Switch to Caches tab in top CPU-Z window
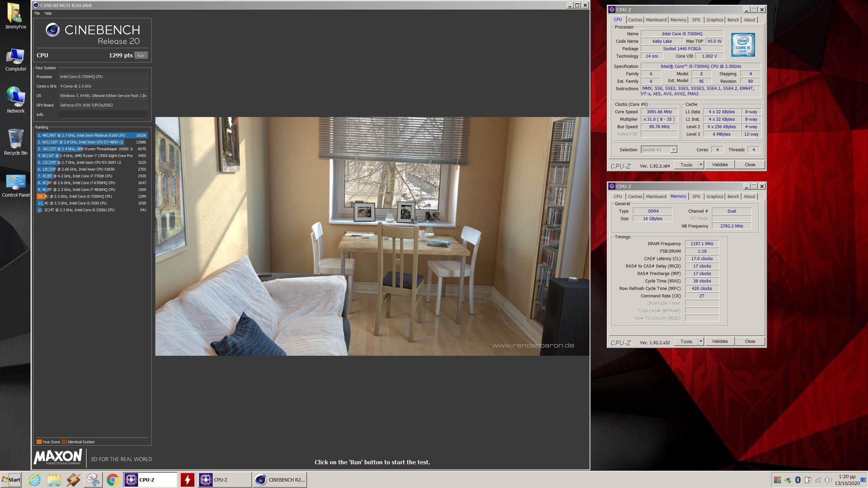868x488 pixels. coord(635,20)
